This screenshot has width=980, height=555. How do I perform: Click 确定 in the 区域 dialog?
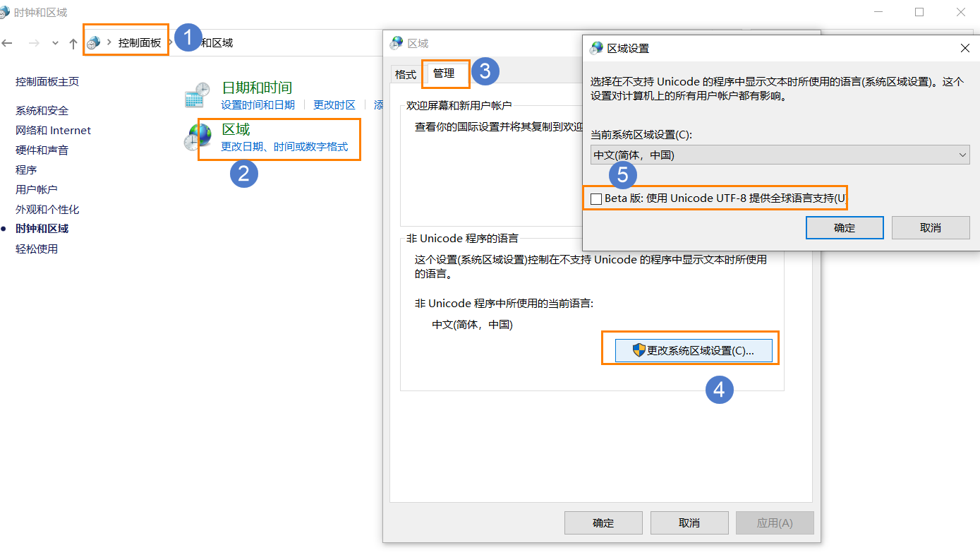tap(603, 523)
